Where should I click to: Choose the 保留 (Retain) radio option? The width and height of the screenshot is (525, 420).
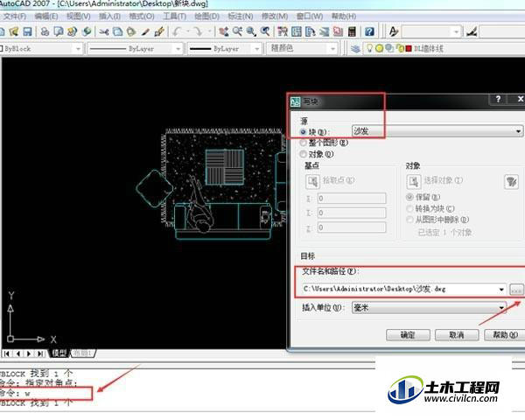[x=409, y=197]
